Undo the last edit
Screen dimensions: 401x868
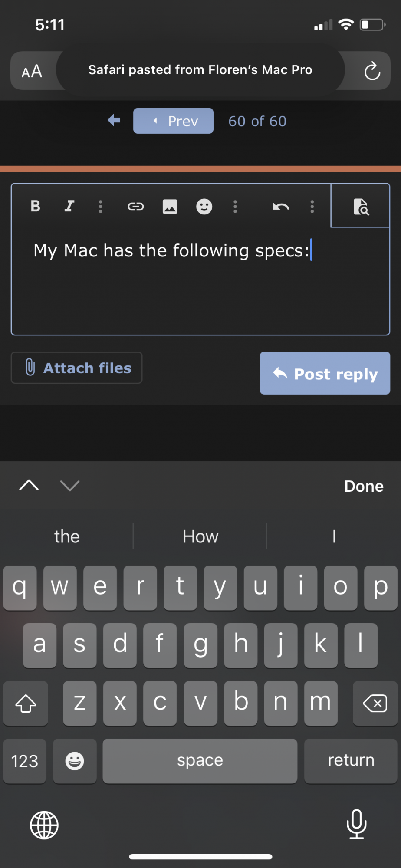(281, 207)
